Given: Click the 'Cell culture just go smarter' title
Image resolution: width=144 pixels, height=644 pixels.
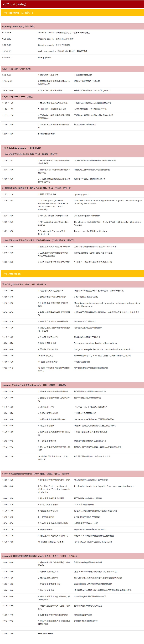Looking at the screenshot, I should [87, 216].
